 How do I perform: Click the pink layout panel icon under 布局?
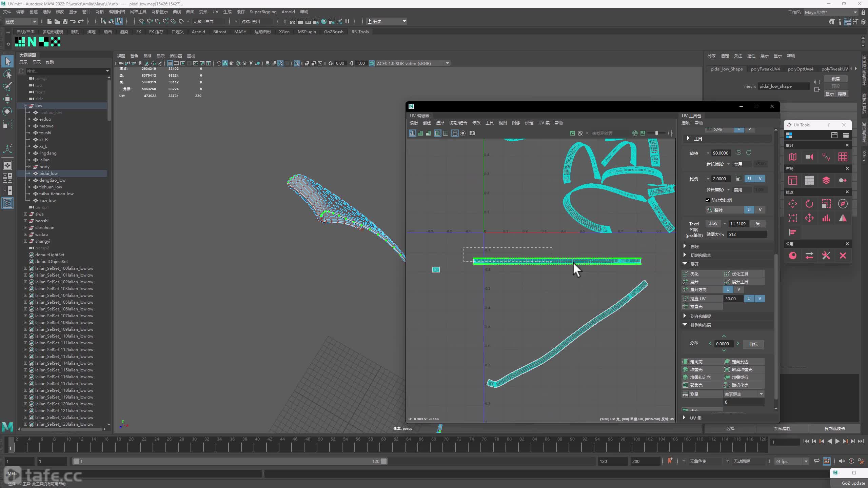[792, 180]
